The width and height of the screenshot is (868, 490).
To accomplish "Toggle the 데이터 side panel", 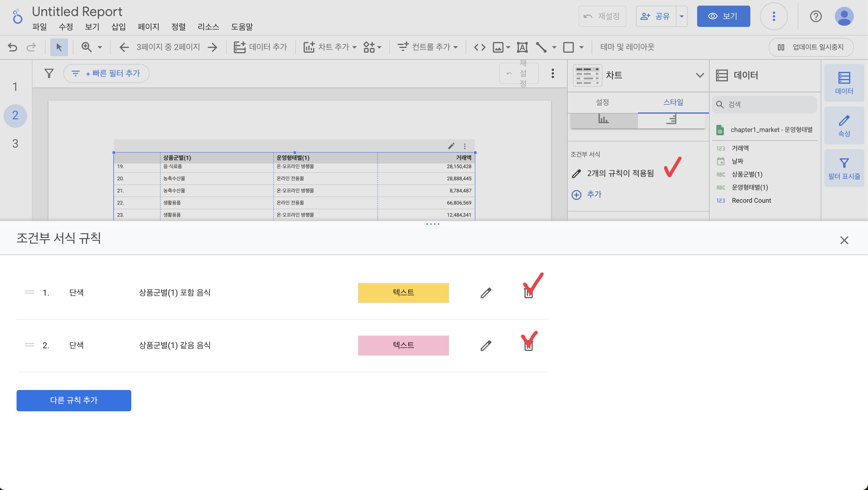I will (x=844, y=83).
